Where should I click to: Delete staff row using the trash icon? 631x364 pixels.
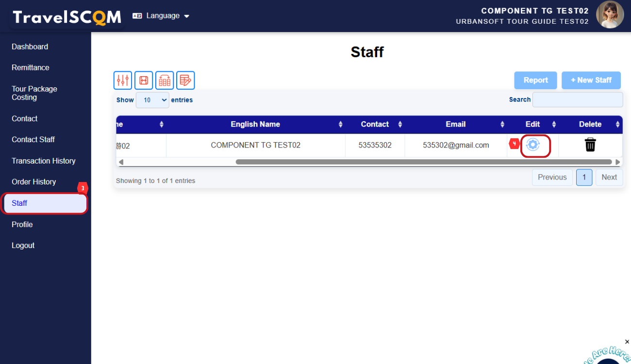[x=590, y=145]
